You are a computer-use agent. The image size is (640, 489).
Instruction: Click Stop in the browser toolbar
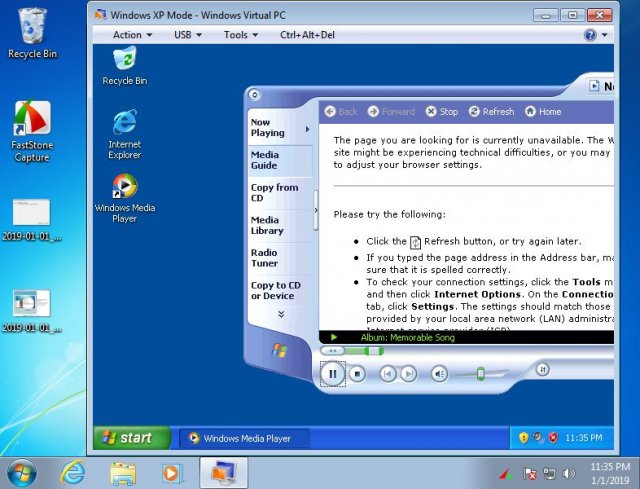point(442,112)
